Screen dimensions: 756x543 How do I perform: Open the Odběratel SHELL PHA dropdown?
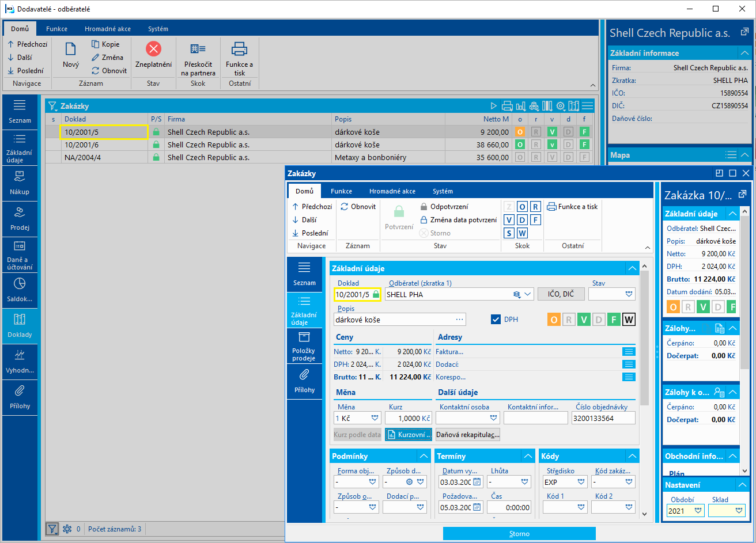(528, 294)
